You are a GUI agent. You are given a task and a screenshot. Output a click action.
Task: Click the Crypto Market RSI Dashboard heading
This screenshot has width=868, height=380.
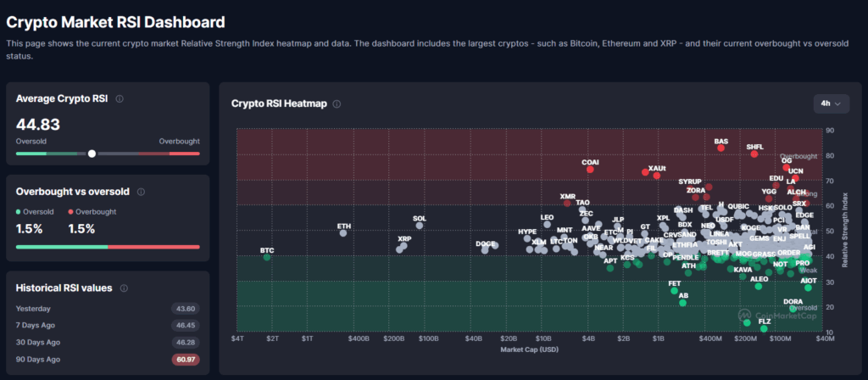[115, 22]
